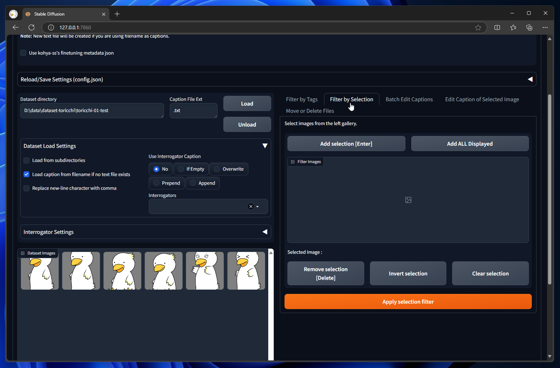
Task: Open the browser collections icon
Action: (x=529, y=28)
